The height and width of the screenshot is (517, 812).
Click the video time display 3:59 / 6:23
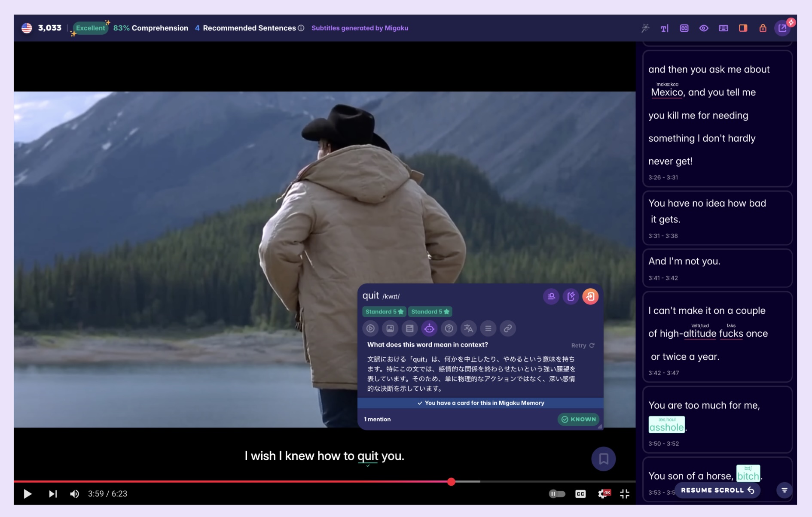tap(107, 494)
